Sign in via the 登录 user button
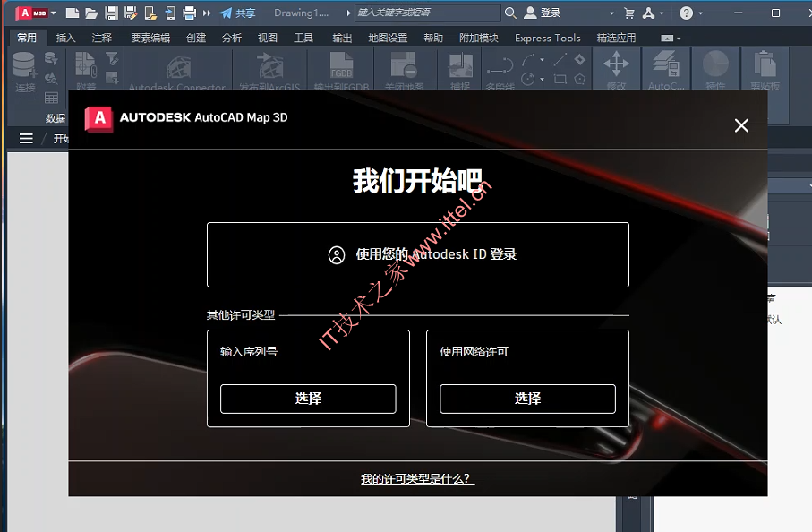 (543, 13)
